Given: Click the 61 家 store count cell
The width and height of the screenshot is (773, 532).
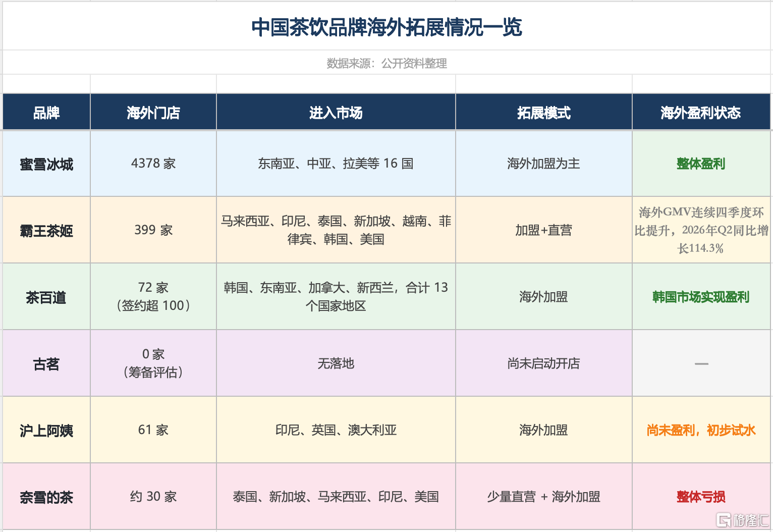Looking at the screenshot, I should pyautogui.click(x=153, y=430).
